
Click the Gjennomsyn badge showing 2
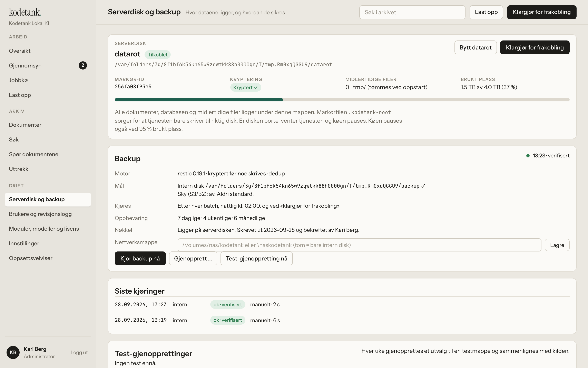click(x=83, y=65)
